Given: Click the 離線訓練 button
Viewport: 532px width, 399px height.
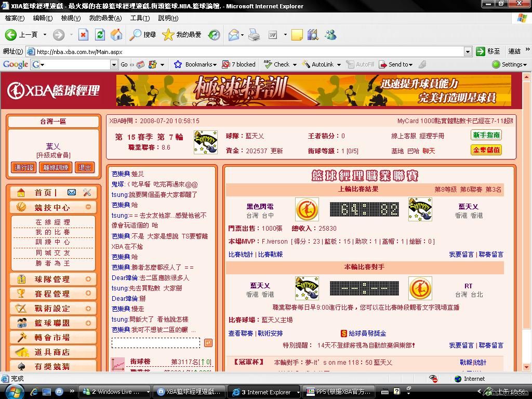Looking at the screenshot, I should tap(56, 167).
